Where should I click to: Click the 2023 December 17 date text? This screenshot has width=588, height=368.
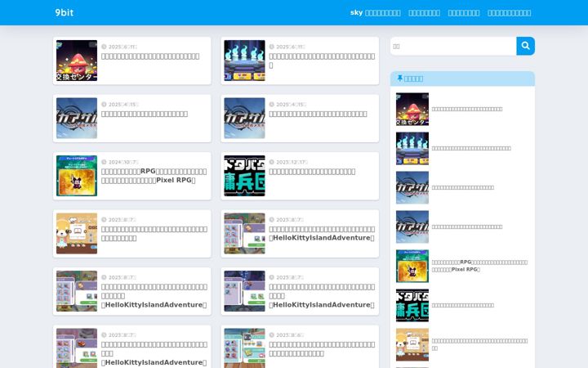[292, 162]
